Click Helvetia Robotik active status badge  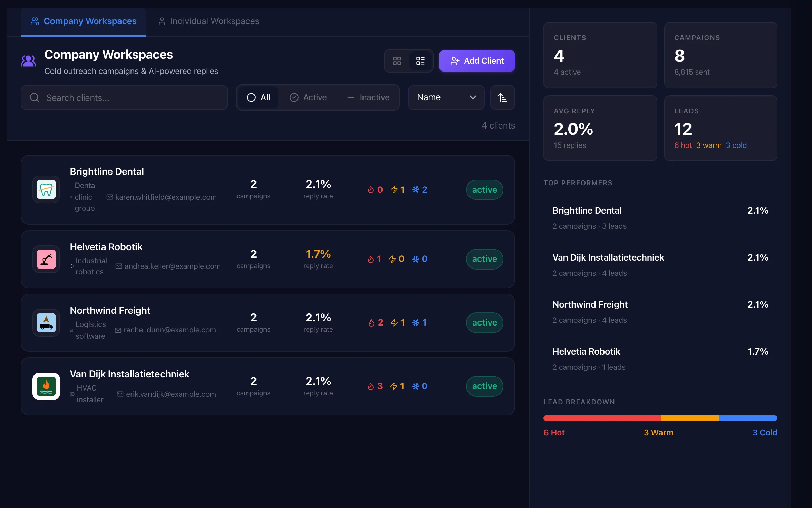tap(484, 259)
